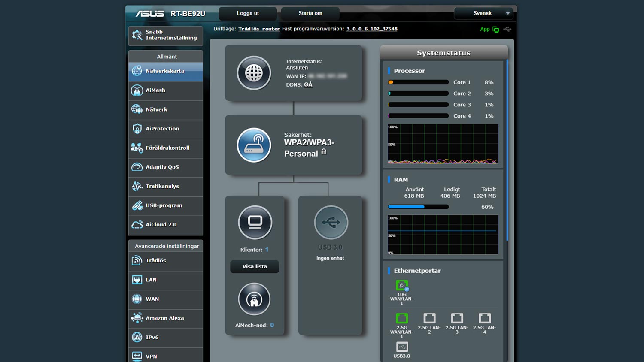This screenshot has height=362, width=644.
Task: Click the AiMesh node house icon
Action: pyautogui.click(x=254, y=299)
